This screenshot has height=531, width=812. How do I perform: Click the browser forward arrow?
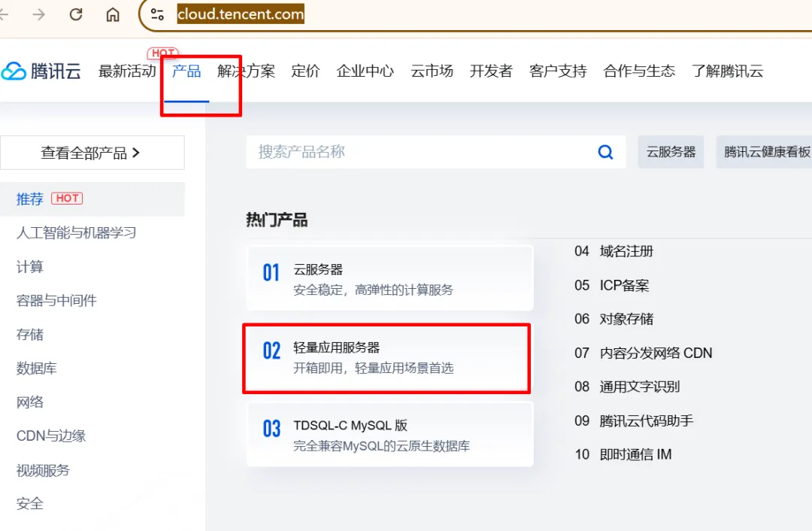[x=39, y=14]
